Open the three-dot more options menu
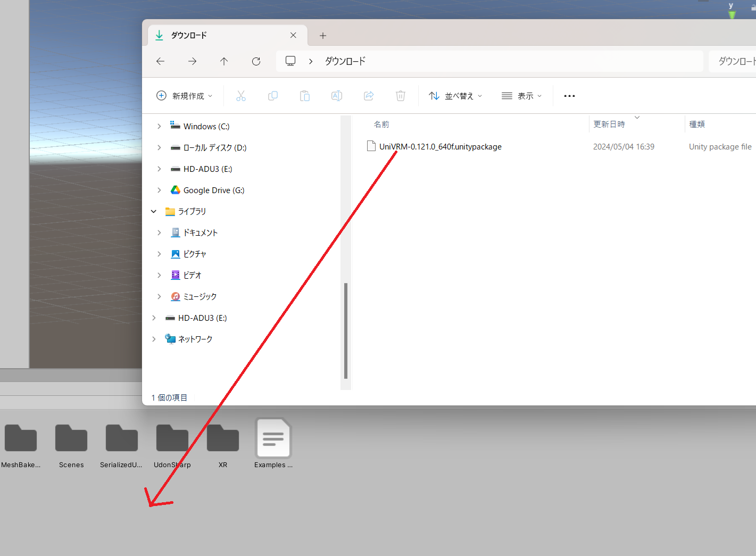Screen dimensions: 756x556 (569, 96)
